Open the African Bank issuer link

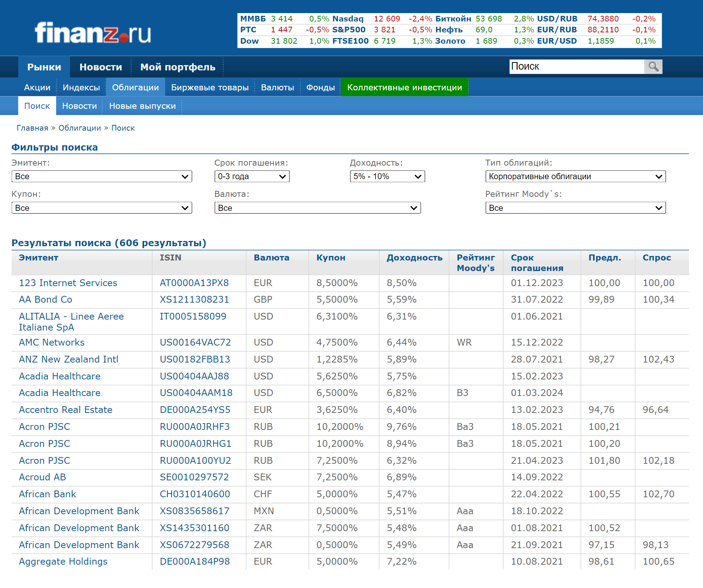(47, 494)
